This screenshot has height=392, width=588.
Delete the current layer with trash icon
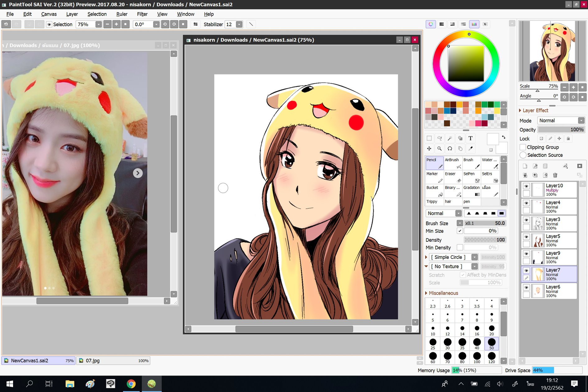555,175
